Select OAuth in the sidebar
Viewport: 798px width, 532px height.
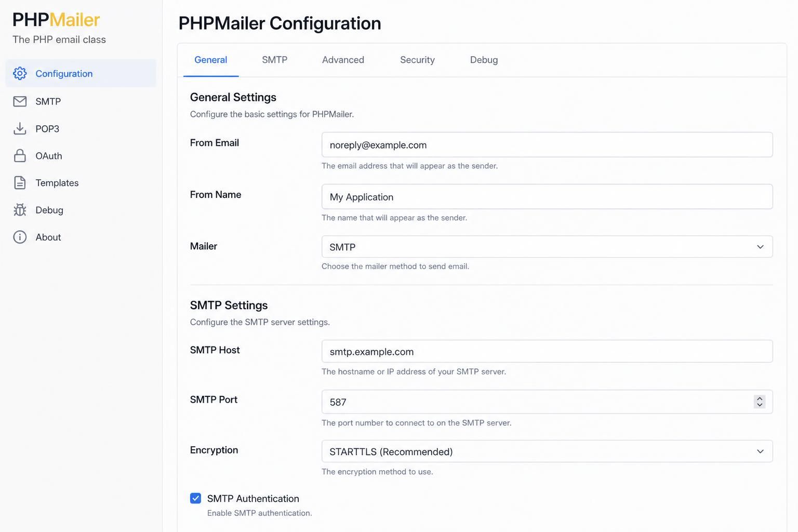tap(81, 155)
